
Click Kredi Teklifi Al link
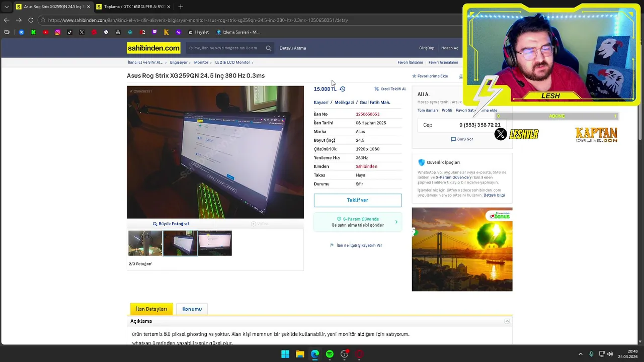point(390,89)
